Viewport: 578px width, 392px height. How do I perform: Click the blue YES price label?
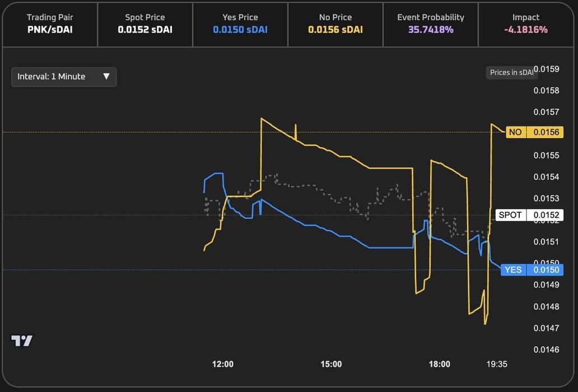point(513,270)
